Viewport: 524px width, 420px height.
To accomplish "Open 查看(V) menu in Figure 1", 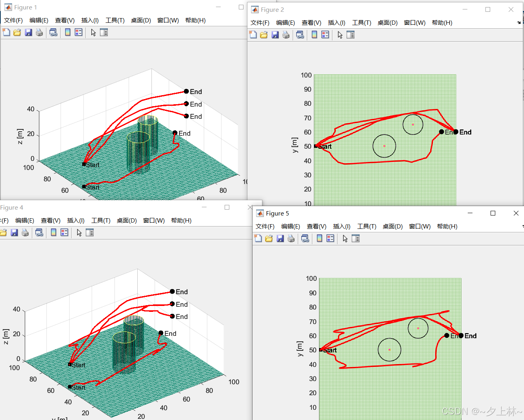I will click(65, 20).
